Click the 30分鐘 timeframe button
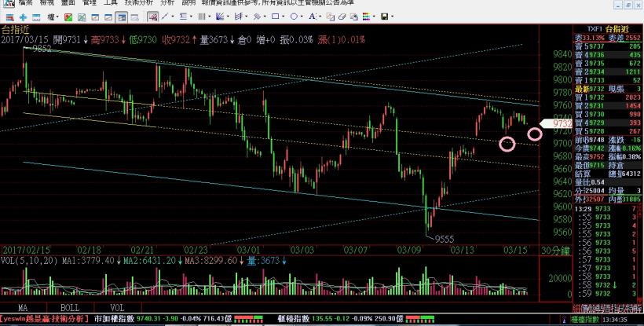The height and width of the screenshot is (326, 644). click(554, 249)
